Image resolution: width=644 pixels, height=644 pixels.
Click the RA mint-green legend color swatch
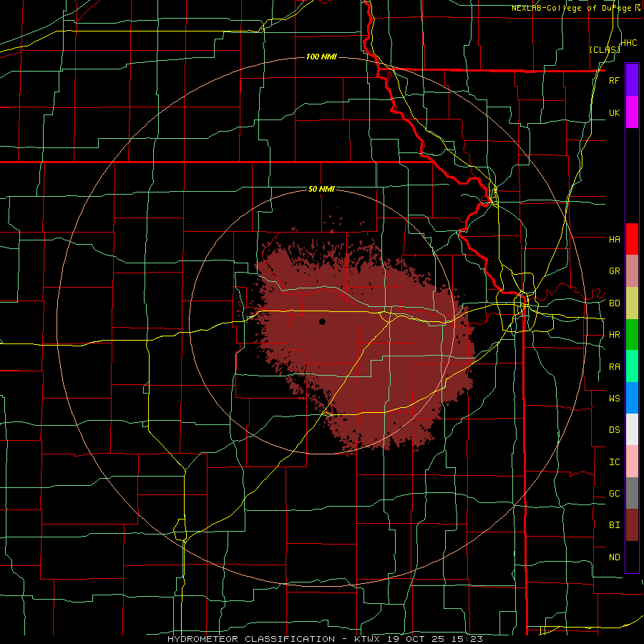[632, 366]
